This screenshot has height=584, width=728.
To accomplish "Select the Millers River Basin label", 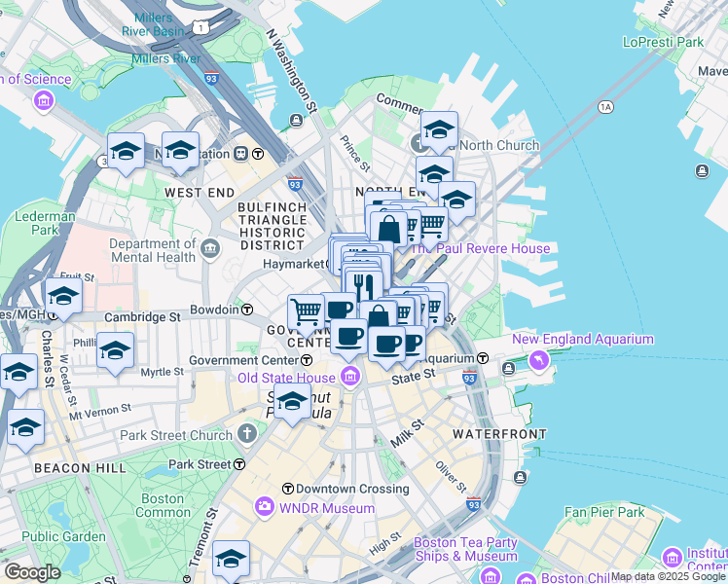I will coord(153,24).
